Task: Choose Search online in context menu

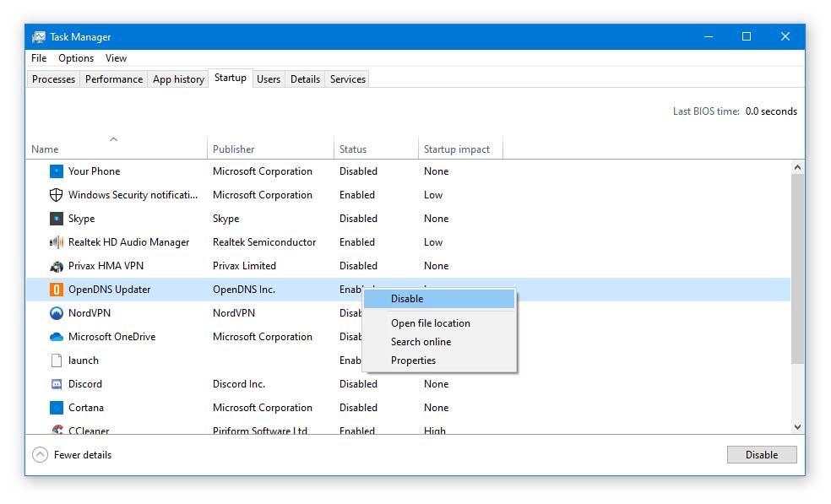Action: 439,342
